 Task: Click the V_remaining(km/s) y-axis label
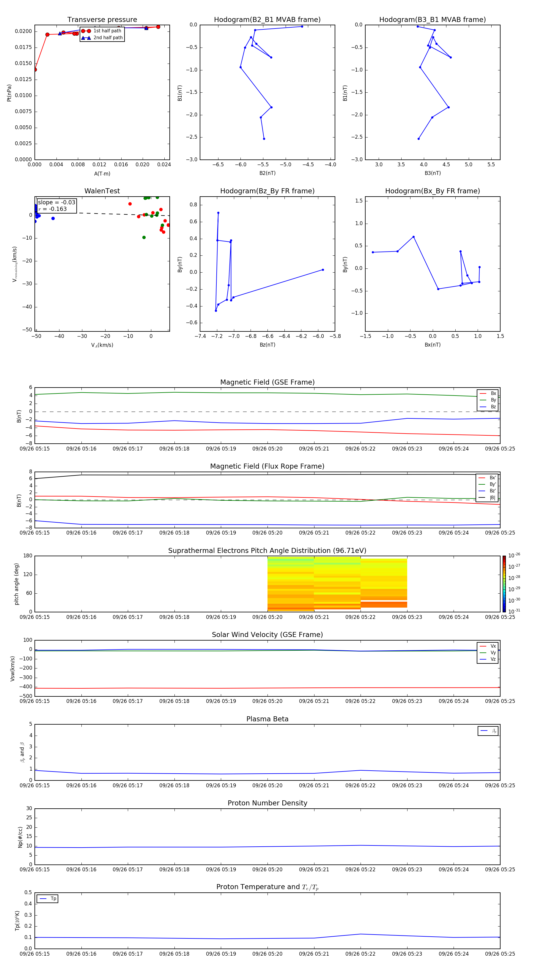[15, 264]
